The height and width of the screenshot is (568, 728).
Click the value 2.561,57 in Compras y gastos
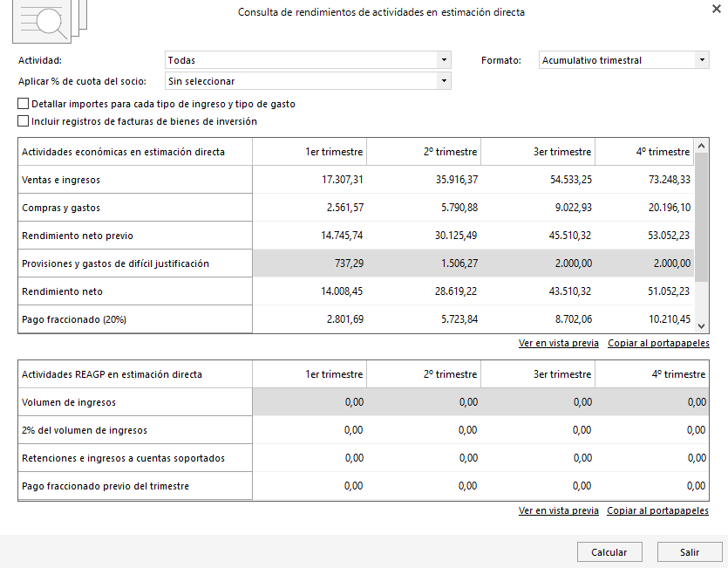345,208
